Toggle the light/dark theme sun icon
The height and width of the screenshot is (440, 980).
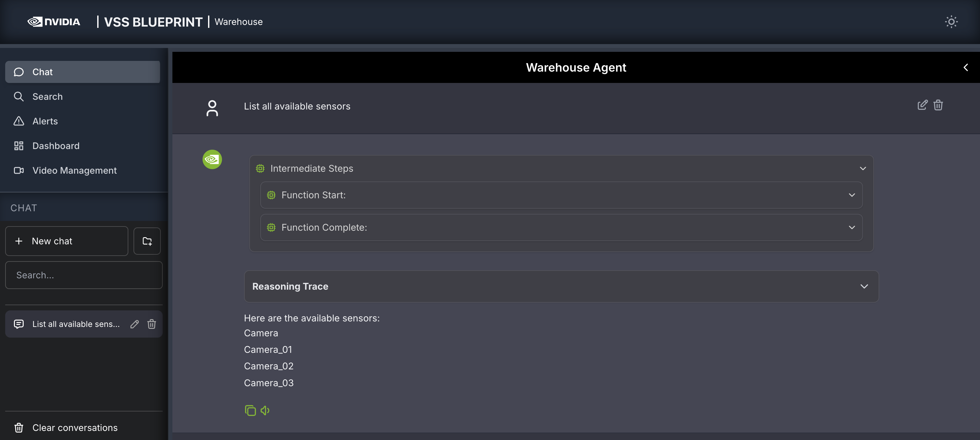point(951,22)
